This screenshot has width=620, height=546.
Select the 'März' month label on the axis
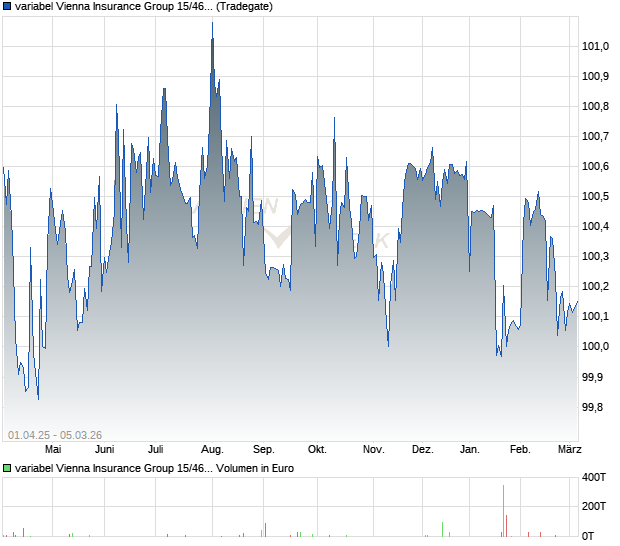566,450
